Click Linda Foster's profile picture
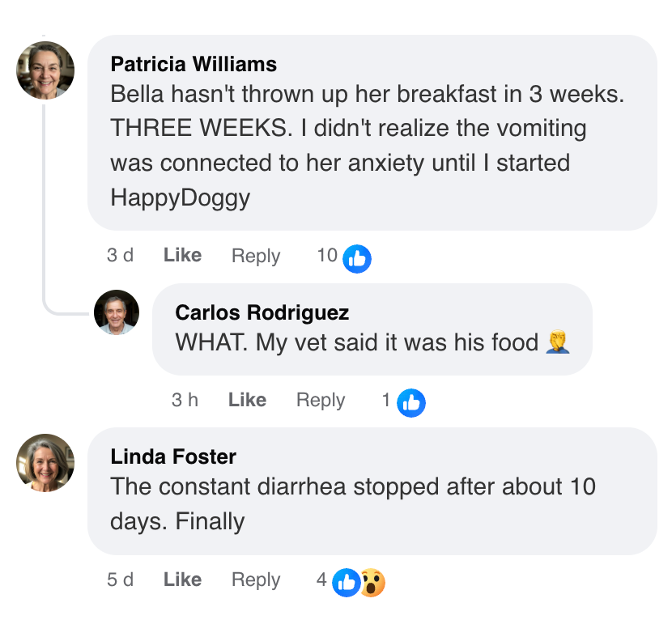Image resolution: width=672 pixels, height=641 pixels. pyautogui.click(x=45, y=463)
